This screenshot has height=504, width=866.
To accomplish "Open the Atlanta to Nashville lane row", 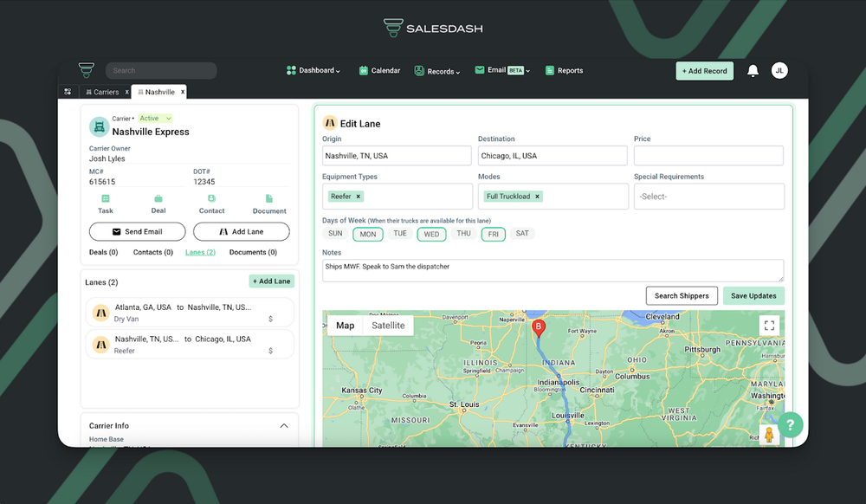I will (190, 313).
